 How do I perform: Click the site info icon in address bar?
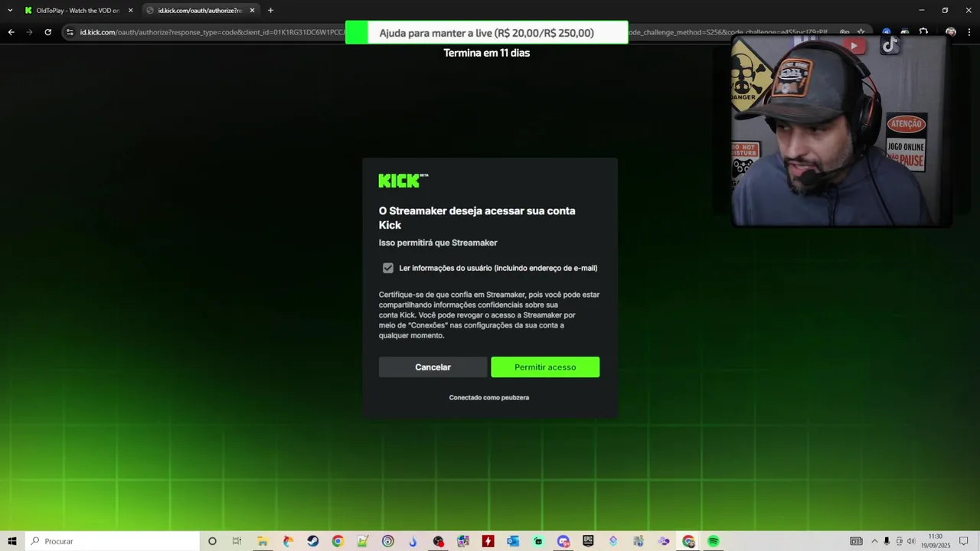pos(70,32)
